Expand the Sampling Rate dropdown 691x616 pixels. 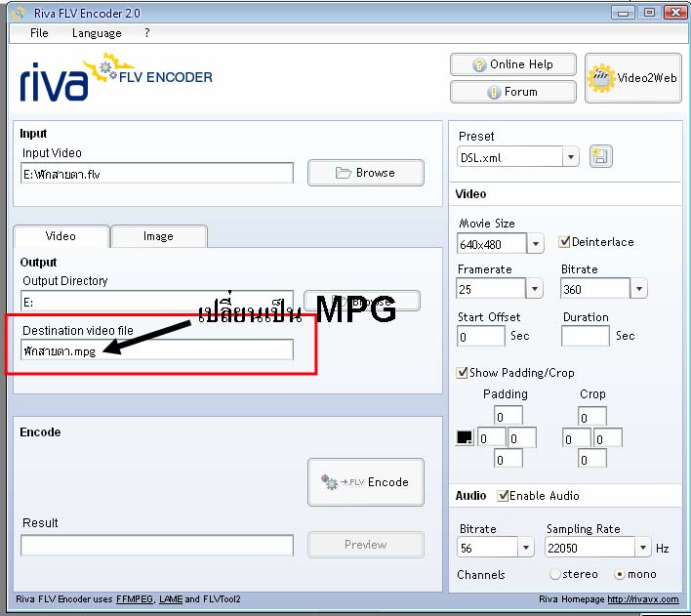(643, 548)
